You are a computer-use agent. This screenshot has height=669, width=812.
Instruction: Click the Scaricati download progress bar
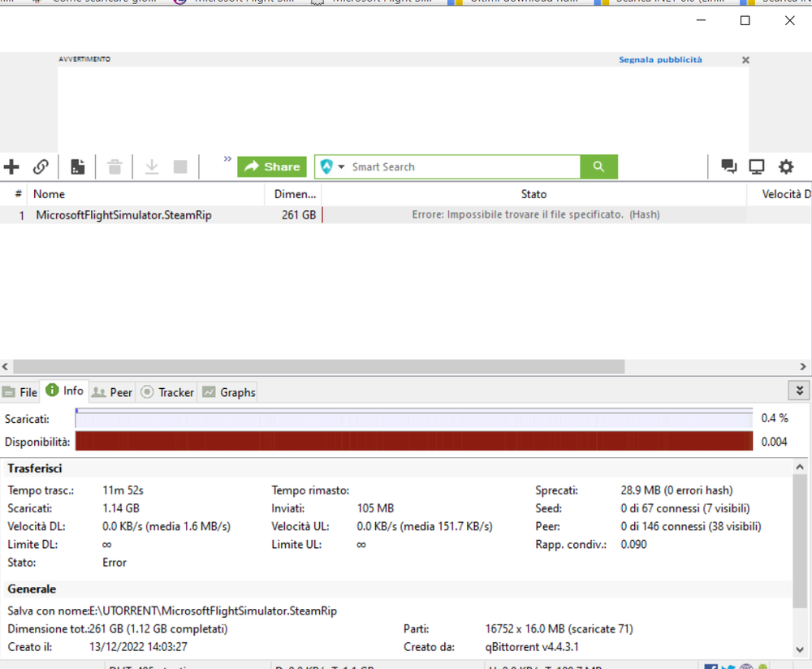[x=414, y=418]
